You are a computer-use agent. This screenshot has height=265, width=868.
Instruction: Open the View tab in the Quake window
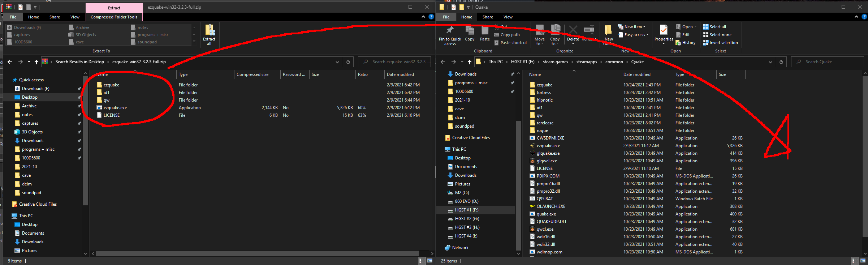tap(508, 17)
